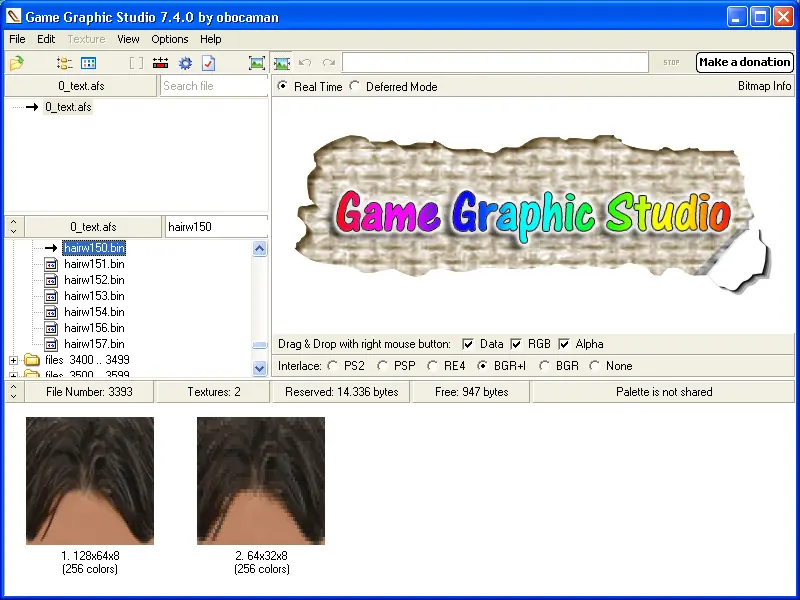Open settings via blue gear icon
Viewport: 800px width, 600px height.
coord(185,63)
